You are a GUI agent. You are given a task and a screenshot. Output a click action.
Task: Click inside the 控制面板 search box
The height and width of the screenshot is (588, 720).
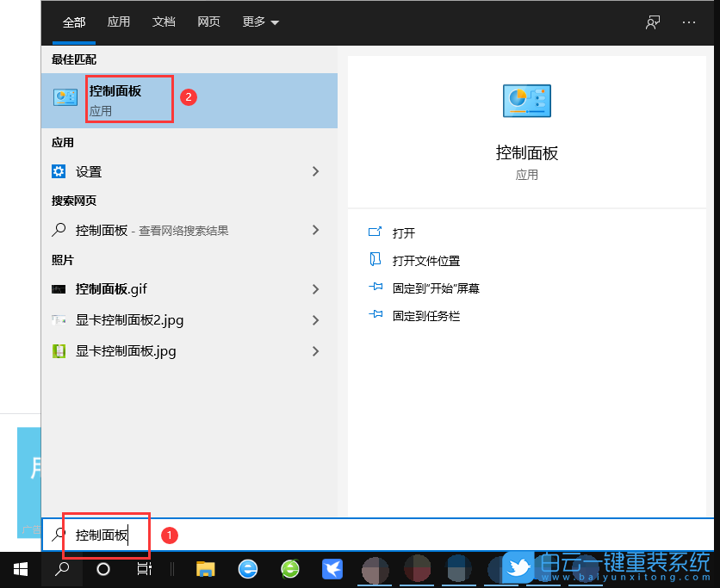point(103,535)
